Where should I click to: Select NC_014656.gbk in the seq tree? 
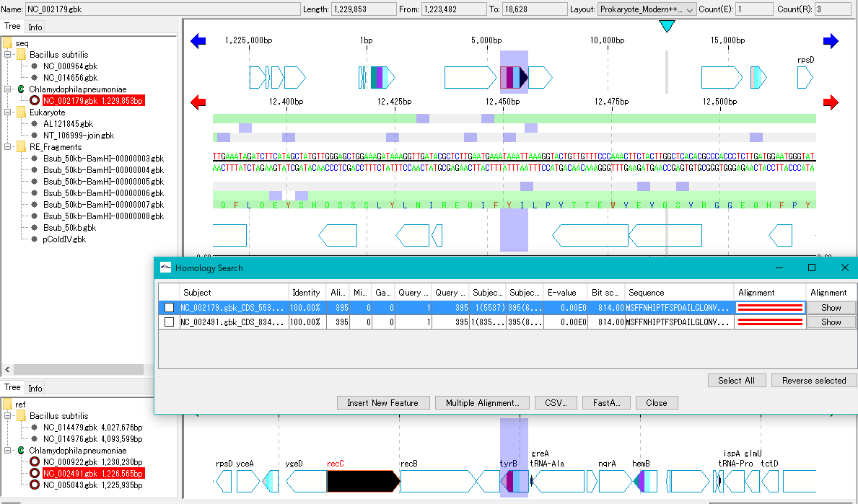70,78
